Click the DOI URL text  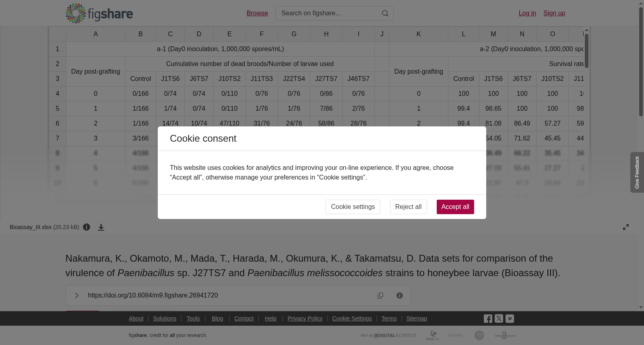[x=153, y=295]
